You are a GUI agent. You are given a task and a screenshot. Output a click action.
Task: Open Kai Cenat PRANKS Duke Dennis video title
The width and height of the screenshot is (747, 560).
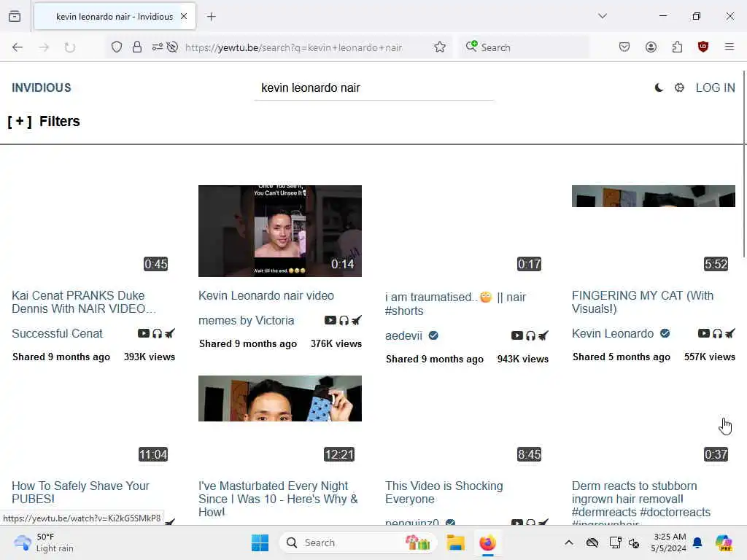point(84,302)
